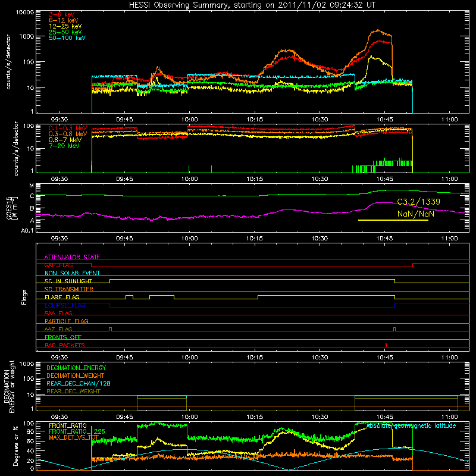Select the AAZ_FLAG label
This screenshot has width=476, height=476.
click(58, 329)
